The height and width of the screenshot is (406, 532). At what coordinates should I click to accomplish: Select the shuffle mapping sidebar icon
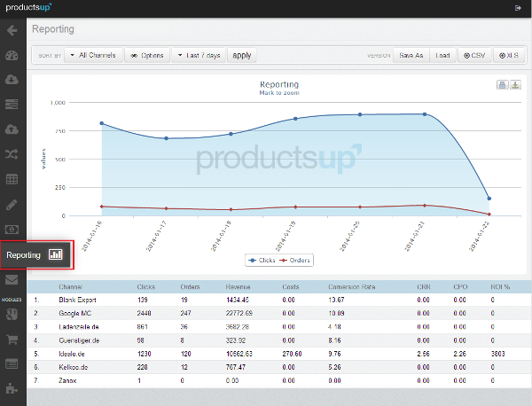coord(12,154)
